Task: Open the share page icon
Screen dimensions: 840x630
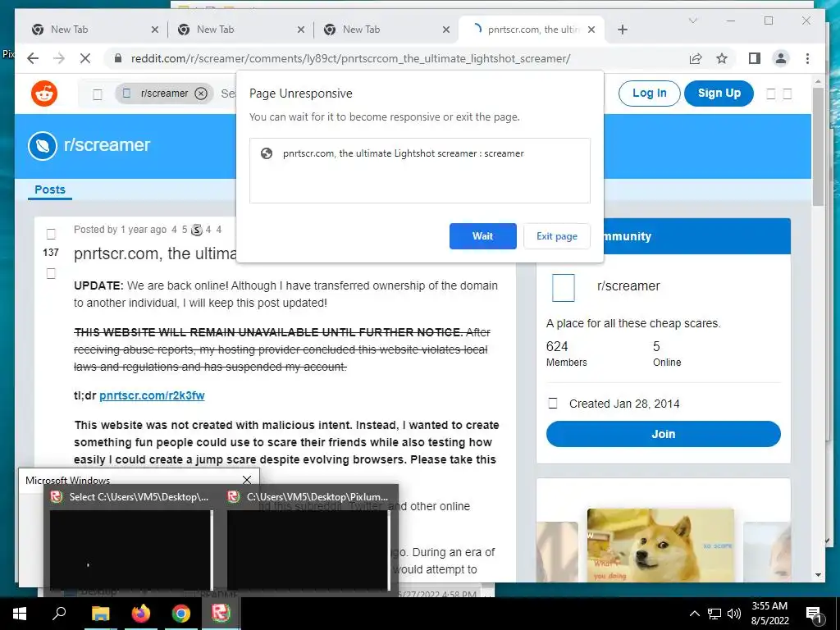Action: pos(696,58)
